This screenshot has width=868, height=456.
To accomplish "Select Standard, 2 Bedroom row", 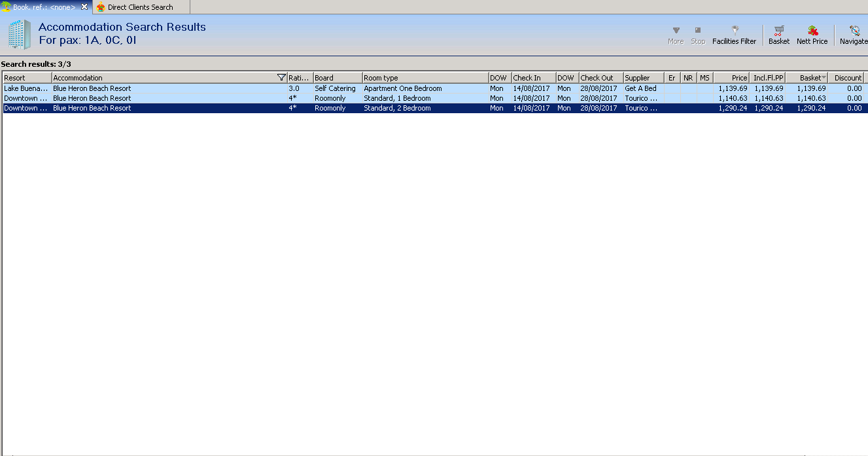I will point(435,108).
